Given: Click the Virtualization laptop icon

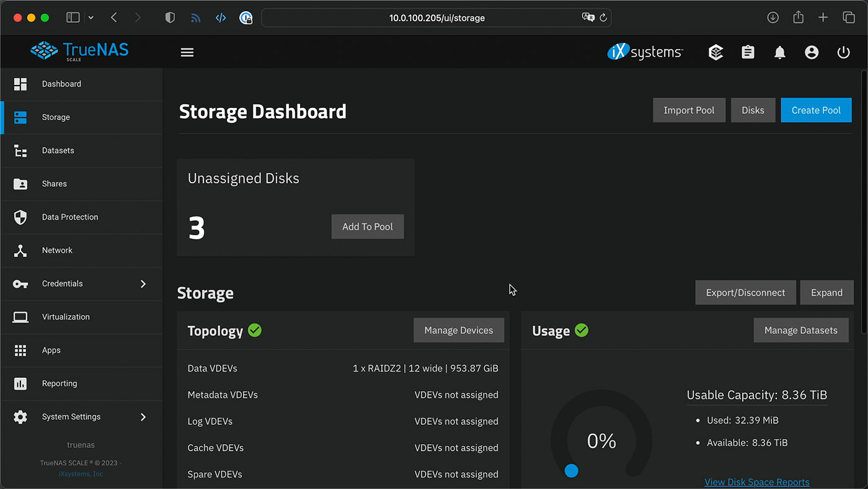Looking at the screenshot, I should 20,317.
